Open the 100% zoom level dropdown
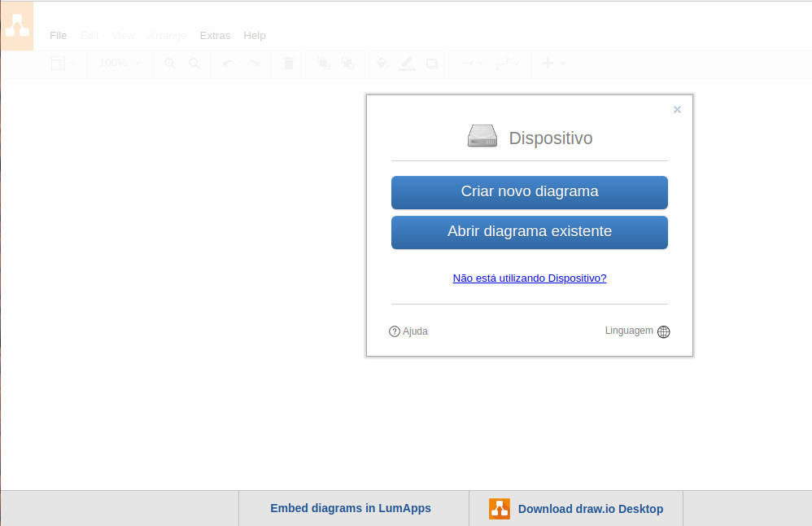812x526 pixels. click(x=119, y=63)
